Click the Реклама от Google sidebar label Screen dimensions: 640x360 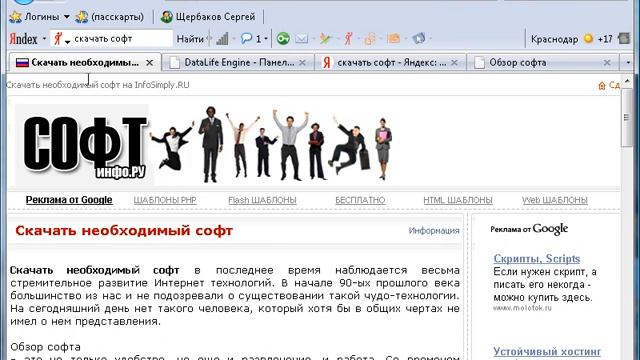(529, 229)
